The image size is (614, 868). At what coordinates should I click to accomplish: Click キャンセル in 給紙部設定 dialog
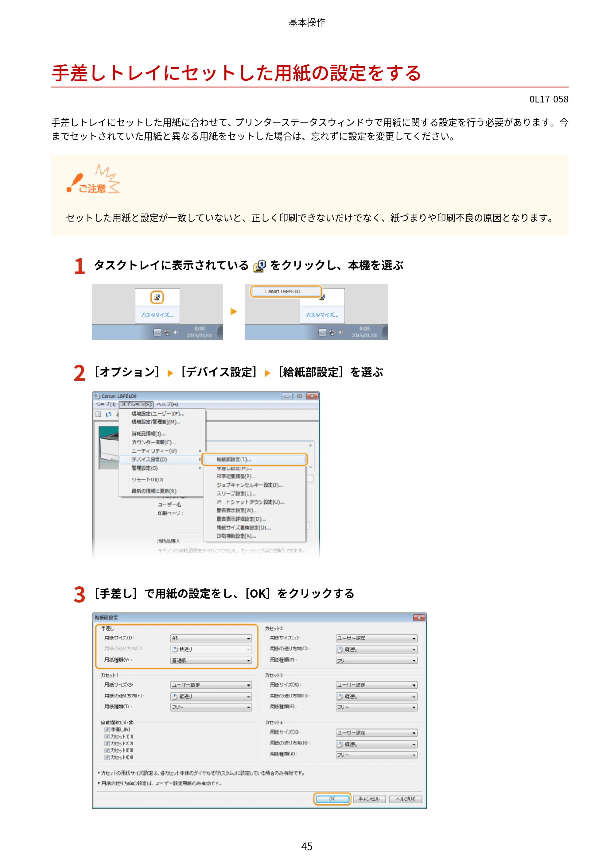click(x=369, y=799)
